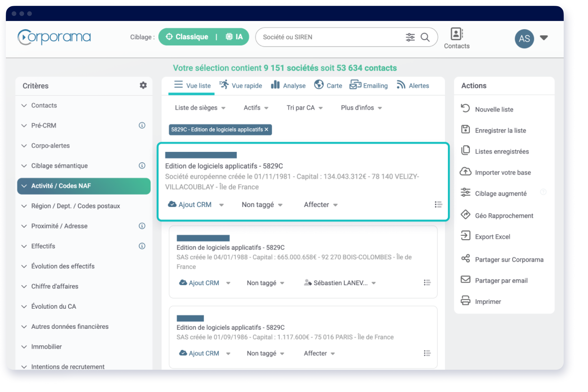Collapse the Activité / Codes NAF section

84,186
